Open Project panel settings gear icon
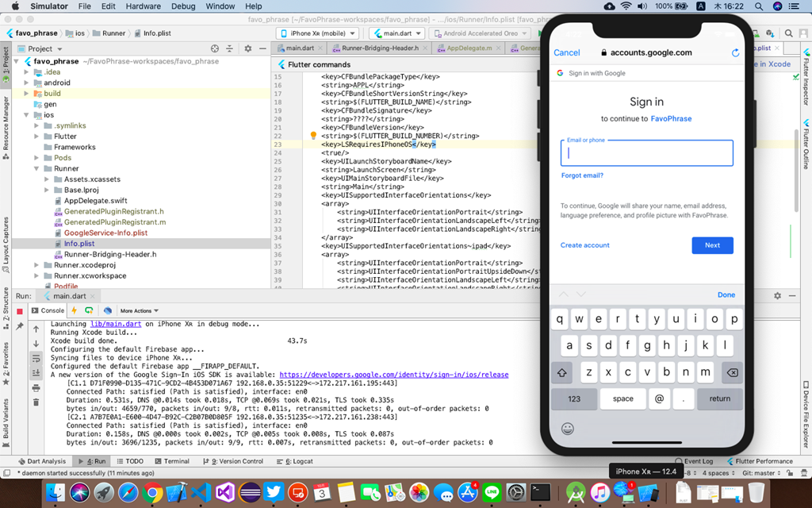Image resolution: width=812 pixels, height=508 pixels. tap(247, 48)
